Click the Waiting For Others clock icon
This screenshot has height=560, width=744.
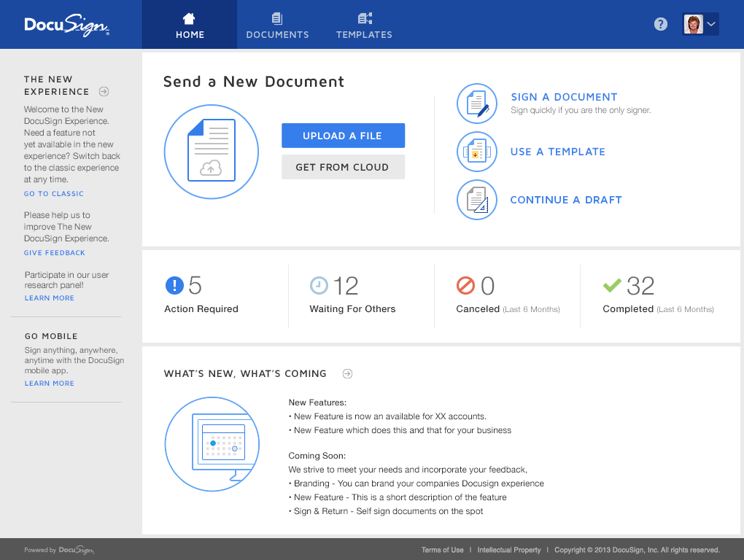[319, 285]
